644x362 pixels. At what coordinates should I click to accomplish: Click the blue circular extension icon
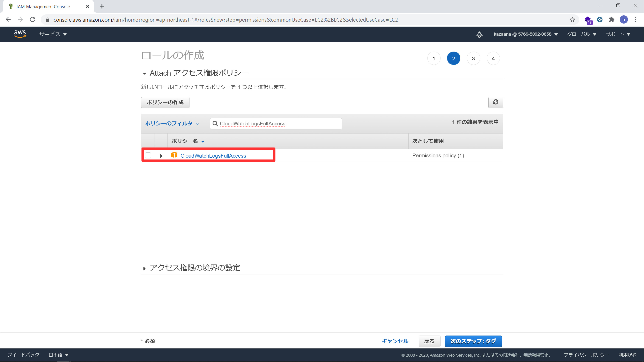click(599, 19)
